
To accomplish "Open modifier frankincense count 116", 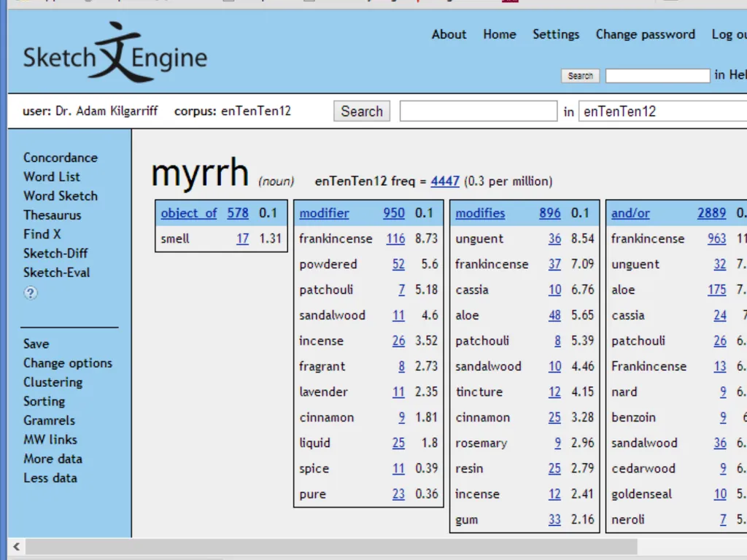I will pos(395,238).
